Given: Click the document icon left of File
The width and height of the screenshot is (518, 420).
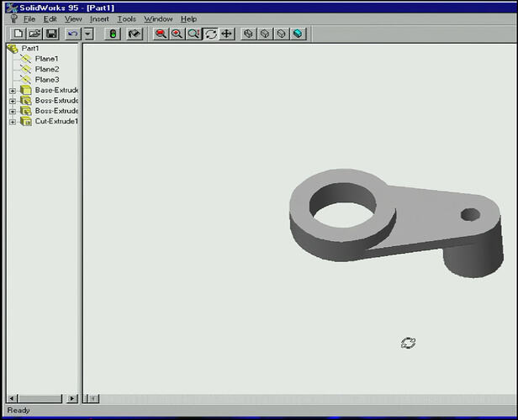Looking at the screenshot, I should click(13, 18).
